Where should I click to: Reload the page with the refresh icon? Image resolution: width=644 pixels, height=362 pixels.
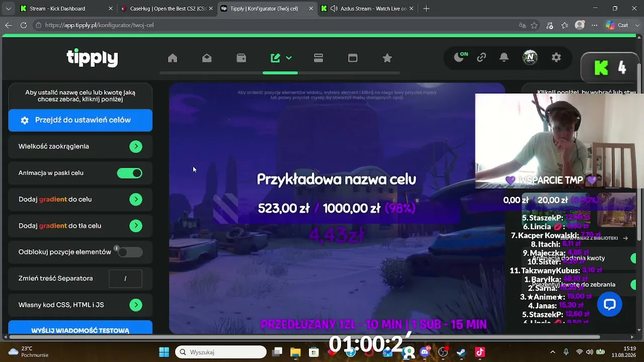(24, 25)
